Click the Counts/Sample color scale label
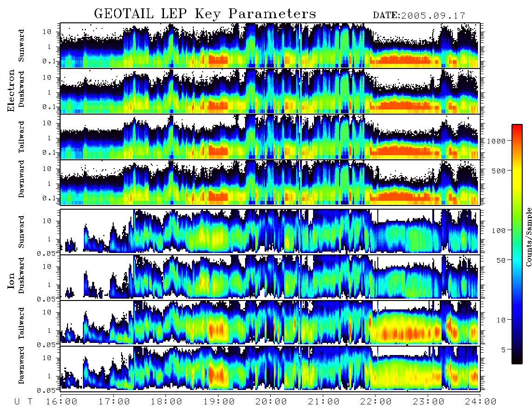Screen dimensions: 532x410 pyautogui.click(x=528, y=237)
